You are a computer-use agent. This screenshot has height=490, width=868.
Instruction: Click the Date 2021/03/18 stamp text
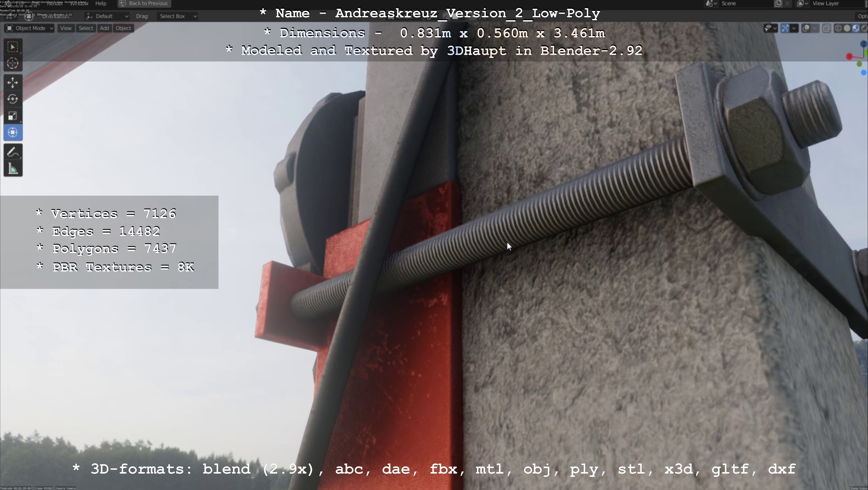(19, 6)
